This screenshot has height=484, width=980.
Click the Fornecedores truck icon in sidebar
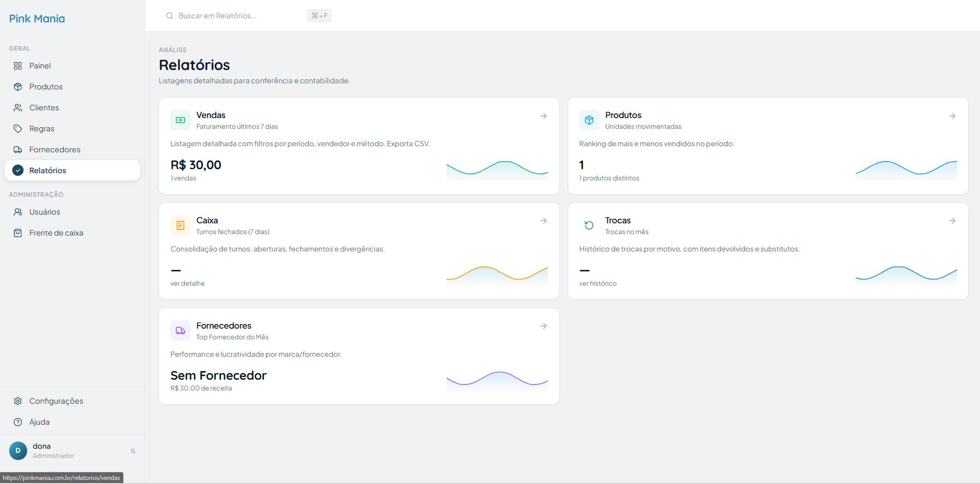(x=18, y=150)
